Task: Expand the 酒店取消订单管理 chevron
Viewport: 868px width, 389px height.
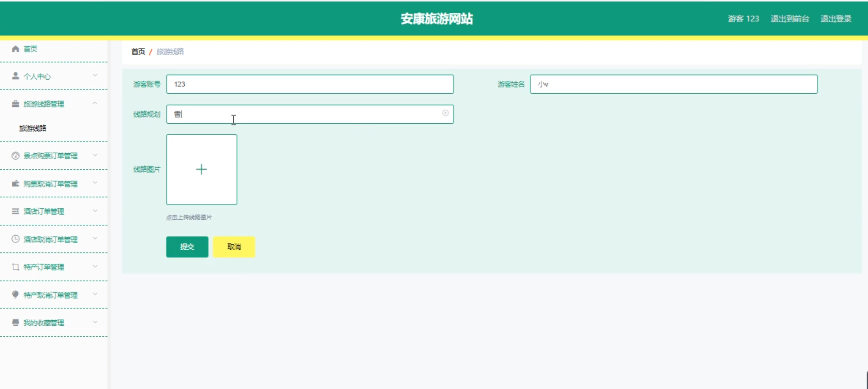Action: tap(95, 238)
